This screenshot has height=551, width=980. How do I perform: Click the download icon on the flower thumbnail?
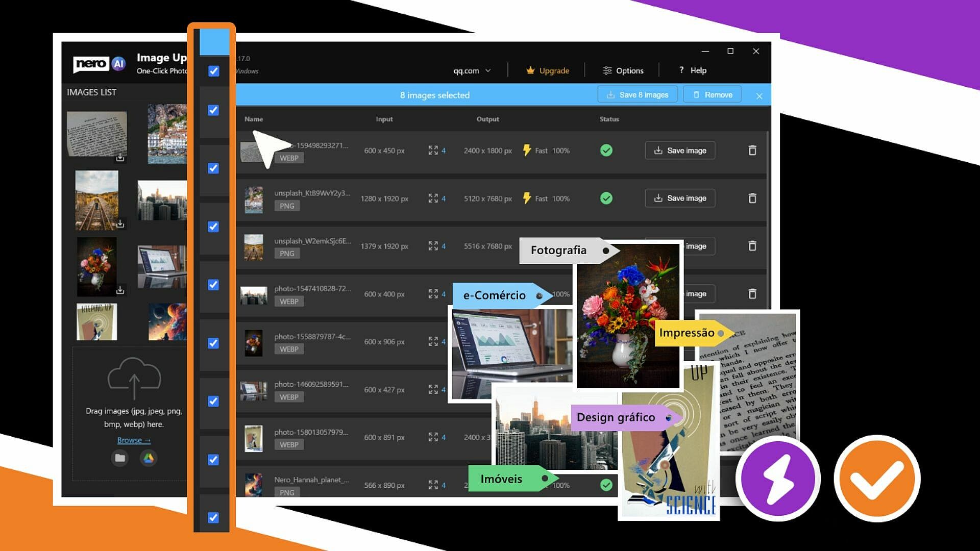tap(120, 290)
